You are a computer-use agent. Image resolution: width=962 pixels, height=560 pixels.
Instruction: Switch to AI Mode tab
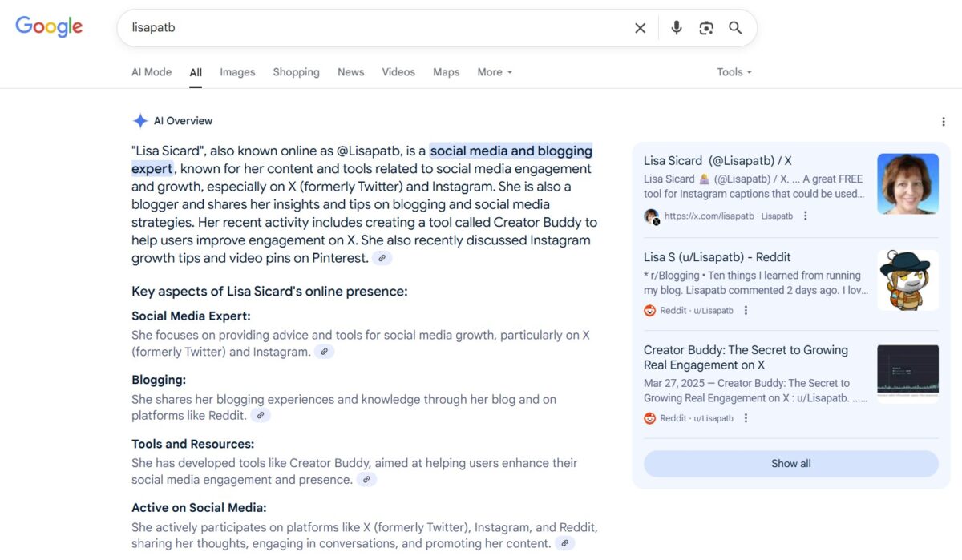click(152, 72)
